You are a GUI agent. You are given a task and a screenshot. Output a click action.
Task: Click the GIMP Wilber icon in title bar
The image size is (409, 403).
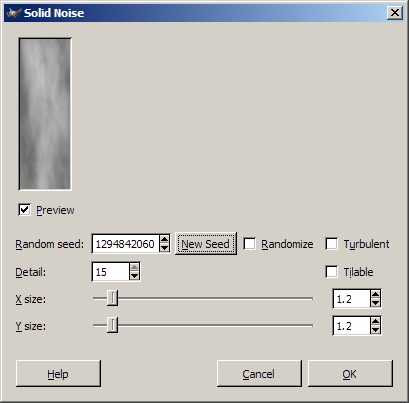point(14,13)
